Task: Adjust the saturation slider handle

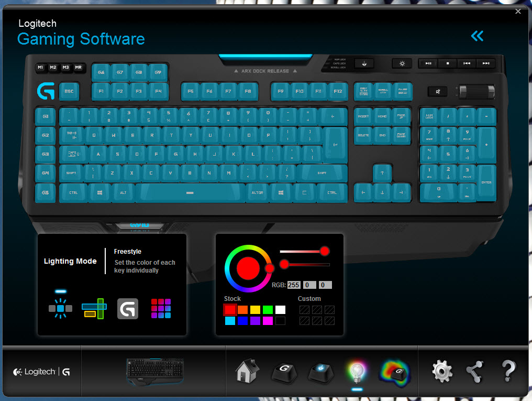Action: click(325, 251)
